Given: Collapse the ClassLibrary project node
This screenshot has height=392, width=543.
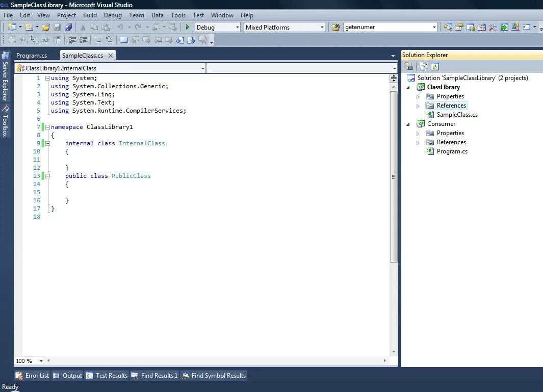Looking at the screenshot, I should click(408, 88).
